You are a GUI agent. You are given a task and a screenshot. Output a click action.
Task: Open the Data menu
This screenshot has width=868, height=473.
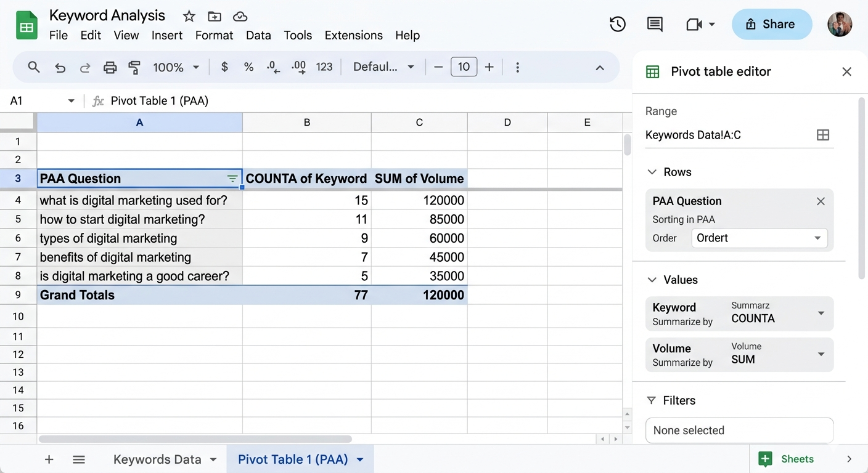click(258, 35)
